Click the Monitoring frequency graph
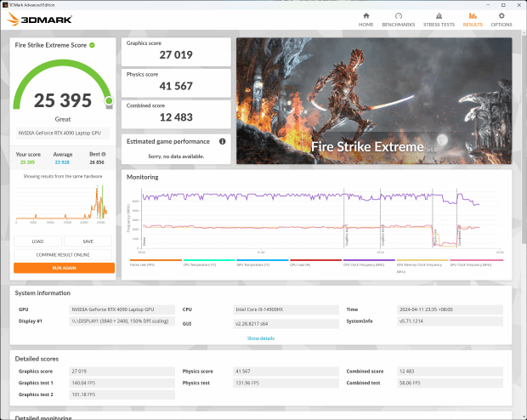527x420 pixels. coord(316,220)
